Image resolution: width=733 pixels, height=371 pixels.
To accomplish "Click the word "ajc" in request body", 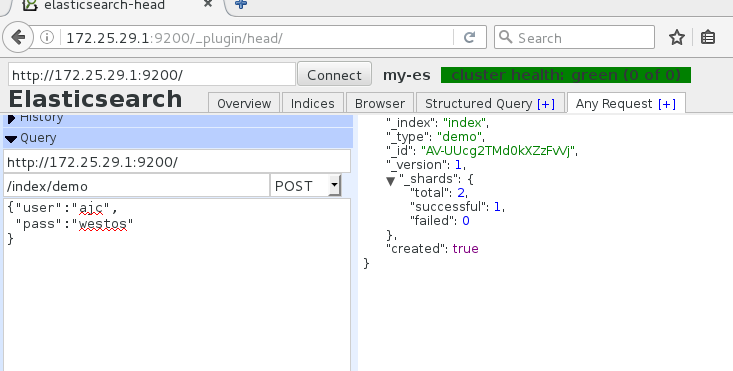I will (x=91, y=208).
